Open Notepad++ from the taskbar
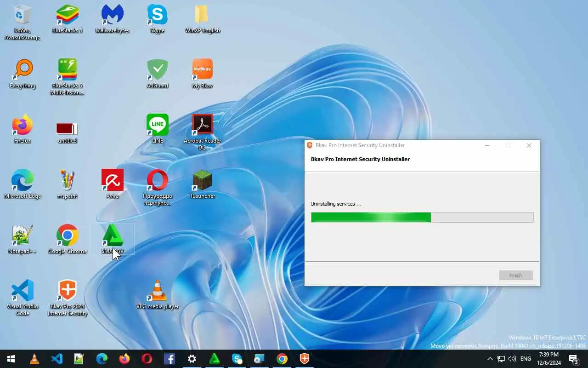This screenshot has width=588, height=368. point(79,359)
